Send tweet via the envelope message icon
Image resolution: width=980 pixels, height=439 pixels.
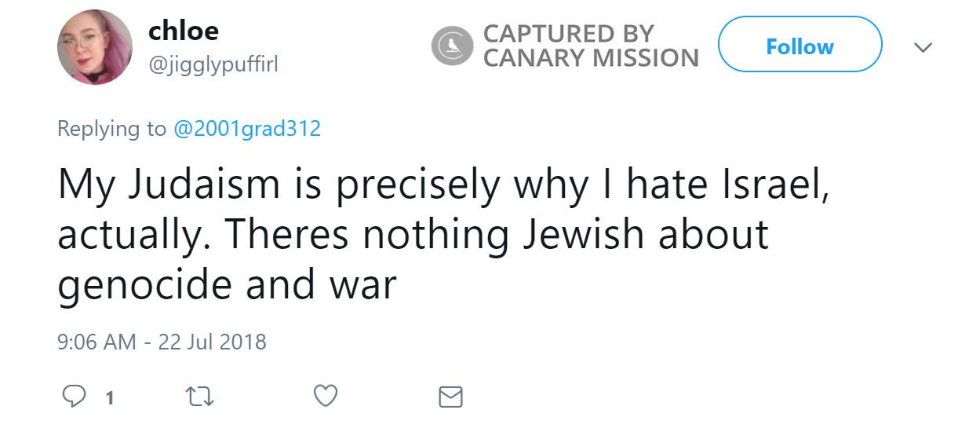(450, 397)
